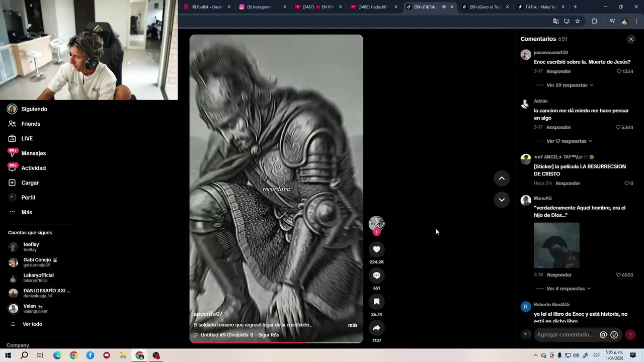The width and height of the screenshot is (644, 362).
Task: Reply to Adrián's comment
Action: 558,127
